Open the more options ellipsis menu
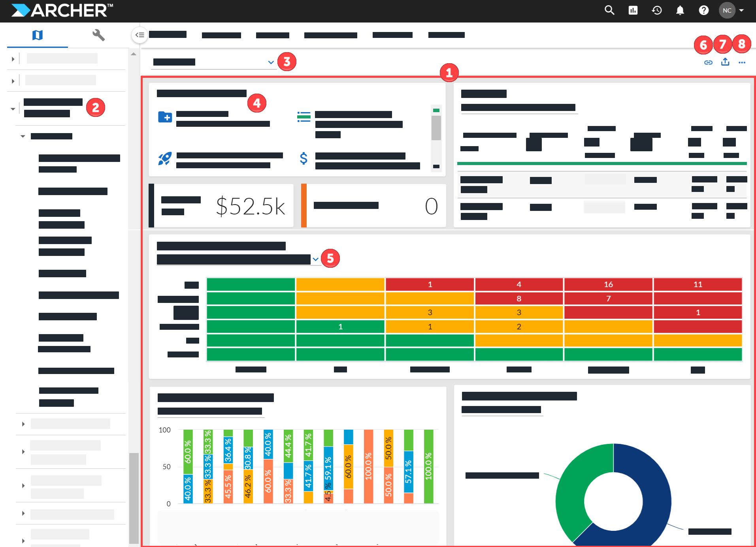The height and width of the screenshot is (547, 756). (x=742, y=62)
